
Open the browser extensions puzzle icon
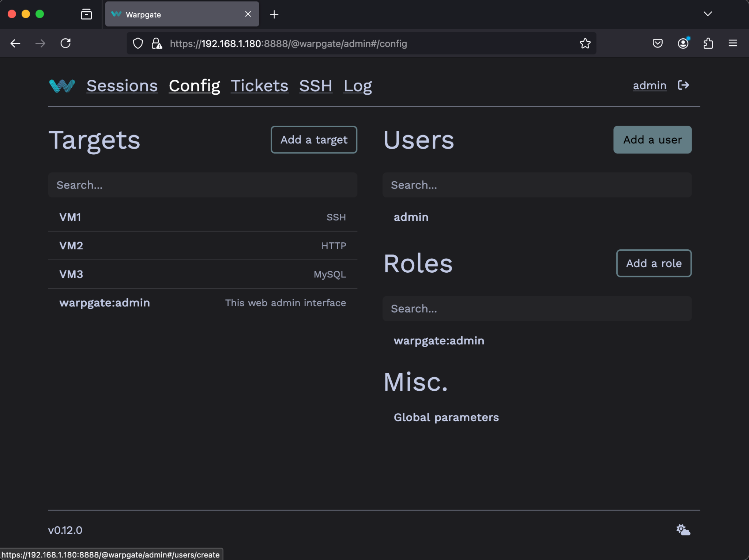click(708, 43)
